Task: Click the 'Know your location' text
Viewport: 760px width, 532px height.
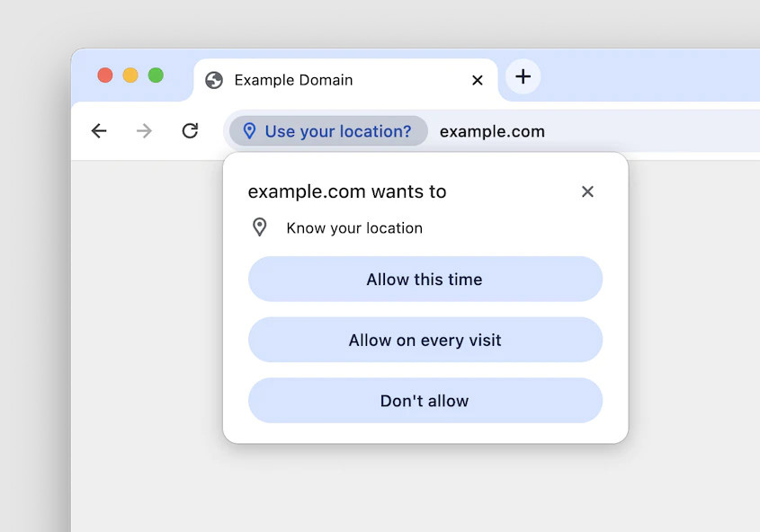Action: (x=354, y=228)
